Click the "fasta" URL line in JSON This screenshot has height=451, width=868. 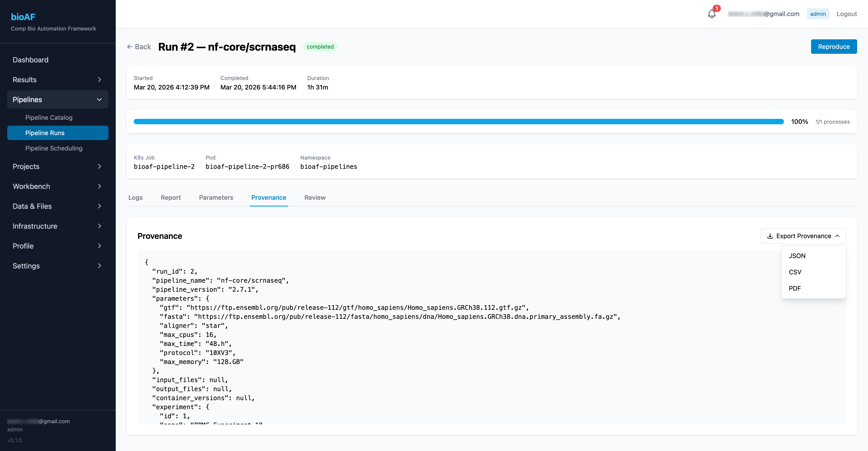[x=390, y=317]
